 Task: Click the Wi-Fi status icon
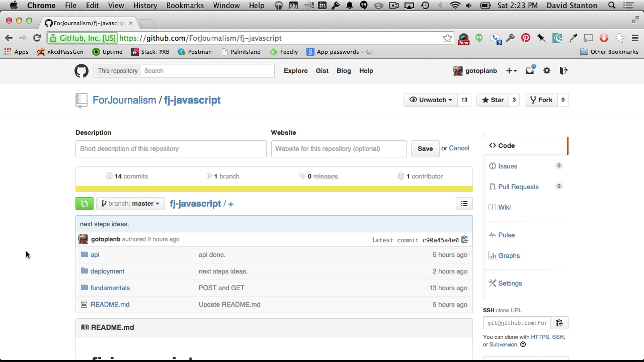click(x=455, y=5)
